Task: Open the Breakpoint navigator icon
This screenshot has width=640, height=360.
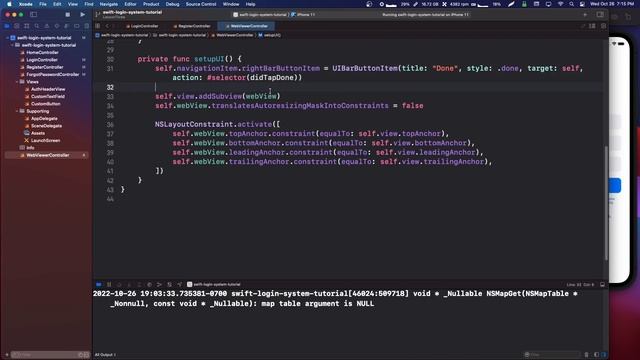Action: pos(77,26)
